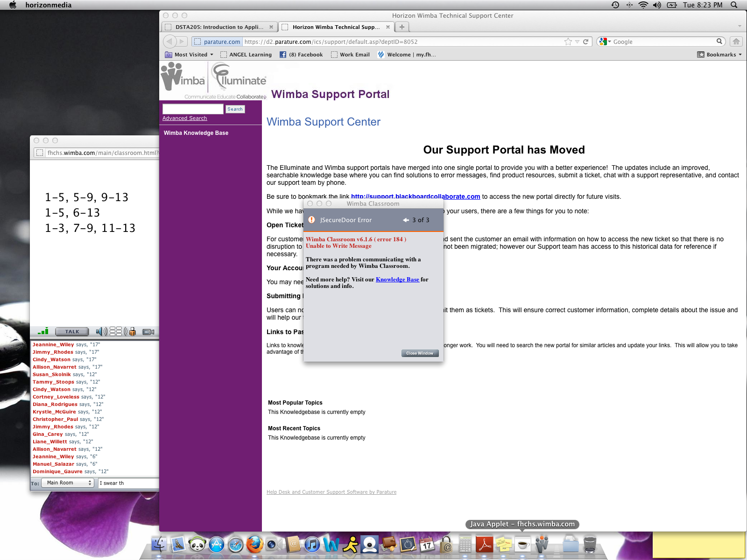
Task: Open Safari from the Dock
Action: [x=236, y=545]
